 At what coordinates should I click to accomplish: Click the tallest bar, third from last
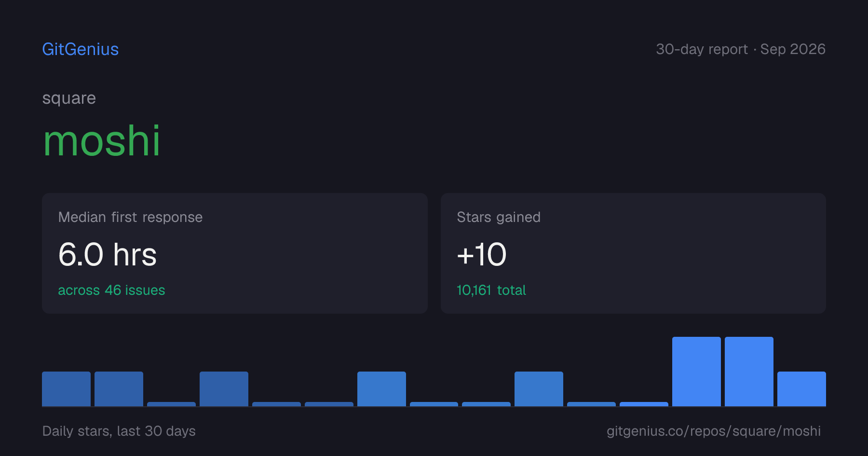696,372
